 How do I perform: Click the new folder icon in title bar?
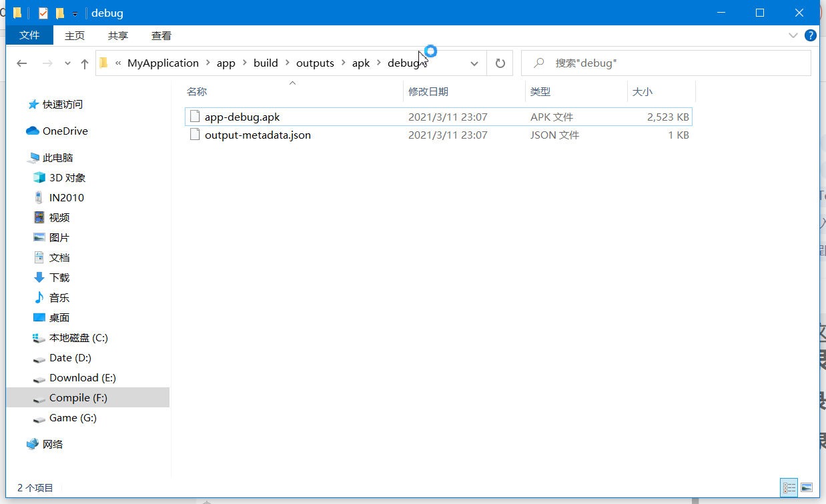pos(59,13)
